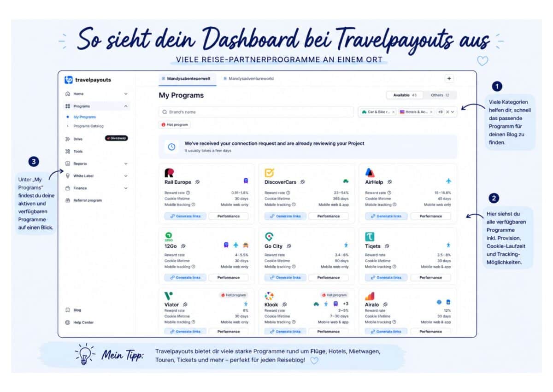Click DiscoverCars' car category icon
Screen dimensions: 553x392
346,181
